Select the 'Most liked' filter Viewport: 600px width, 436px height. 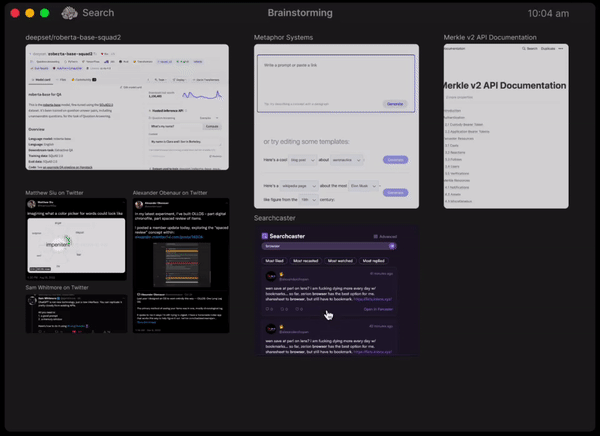[274, 261]
